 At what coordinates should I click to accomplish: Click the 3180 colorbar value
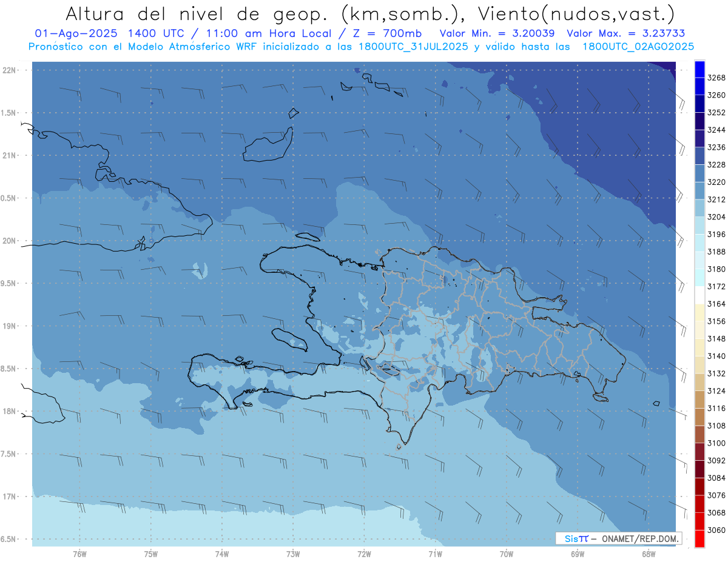coord(716,269)
